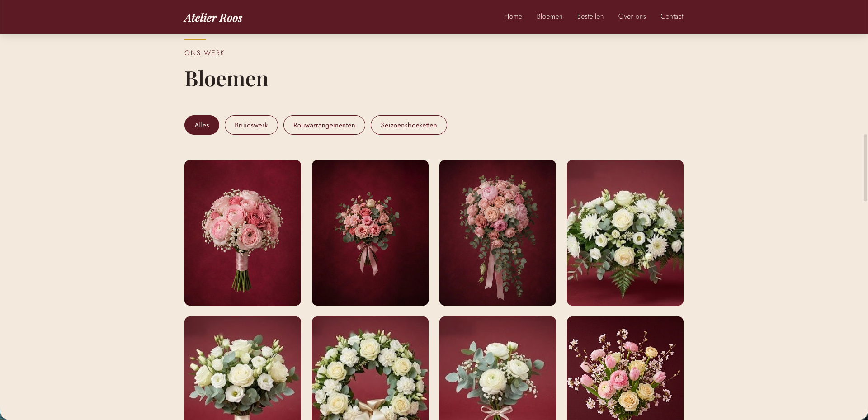Open the white flower wreath photo
The image size is (868, 420).
tap(370, 368)
